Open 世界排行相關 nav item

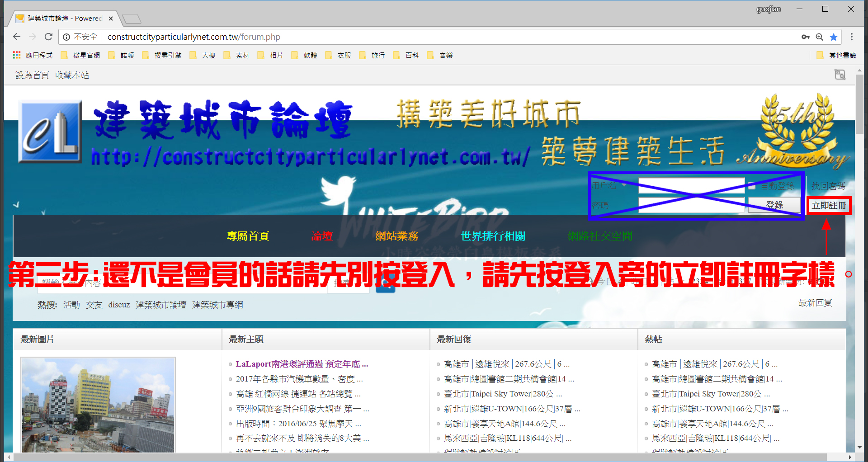click(x=493, y=236)
